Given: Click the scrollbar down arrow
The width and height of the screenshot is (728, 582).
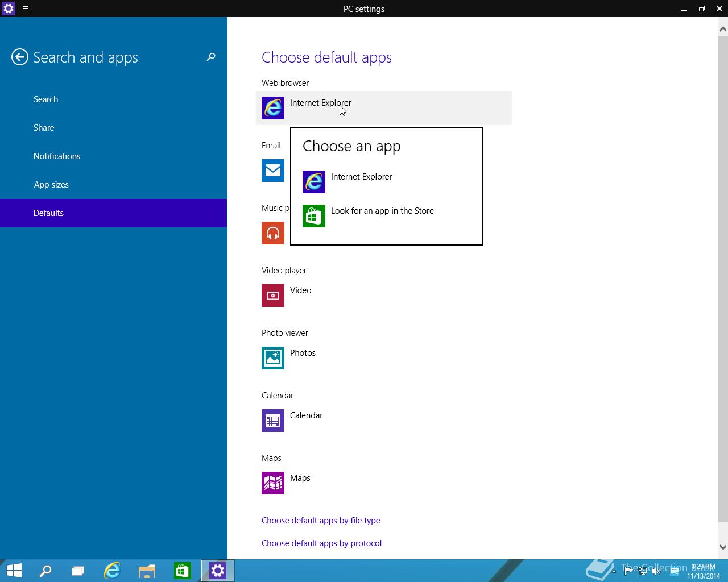Looking at the screenshot, I should pos(723,547).
